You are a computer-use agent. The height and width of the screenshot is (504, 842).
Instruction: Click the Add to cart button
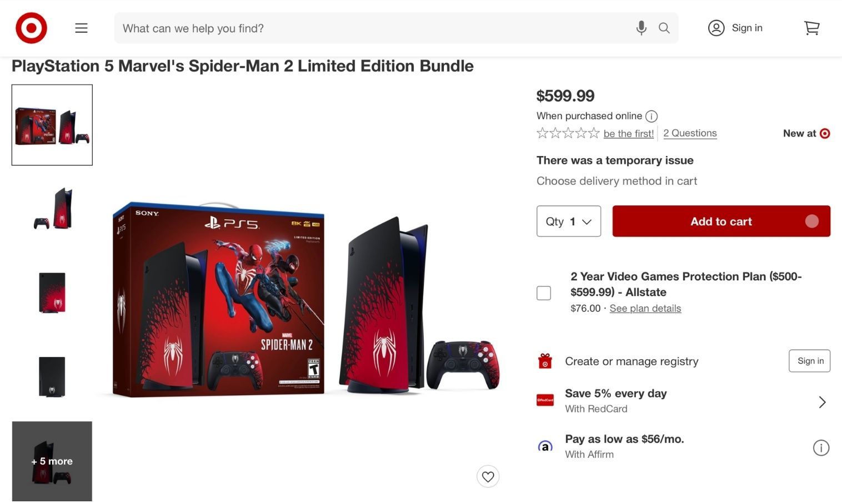(x=721, y=221)
